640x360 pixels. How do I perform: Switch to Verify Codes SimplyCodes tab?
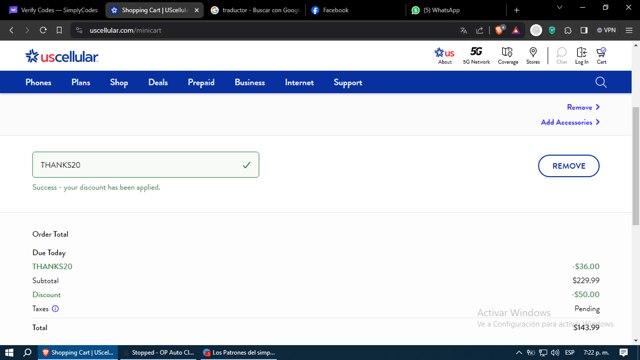[53, 10]
